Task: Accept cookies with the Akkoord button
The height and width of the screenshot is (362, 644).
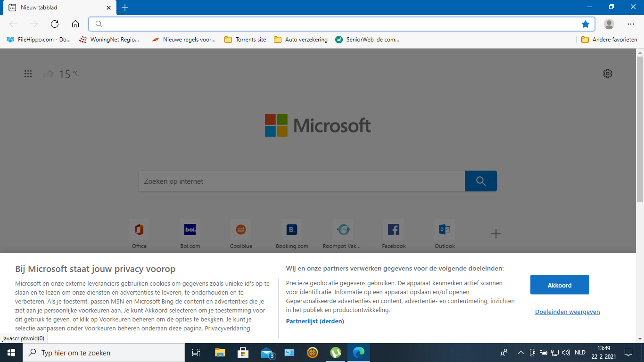Action: coord(560,285)
